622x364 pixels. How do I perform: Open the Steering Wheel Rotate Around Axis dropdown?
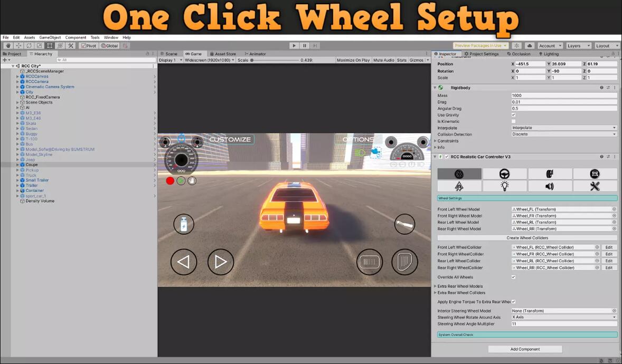tap(564, 317)
